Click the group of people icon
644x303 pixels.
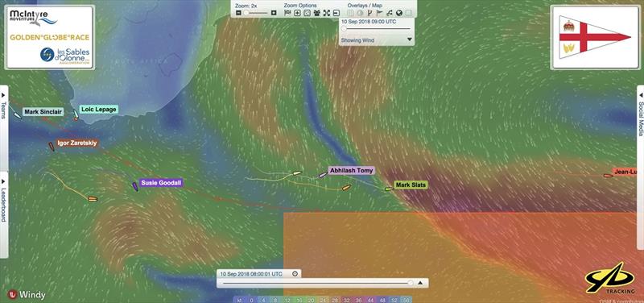click(x=316, y=13)
